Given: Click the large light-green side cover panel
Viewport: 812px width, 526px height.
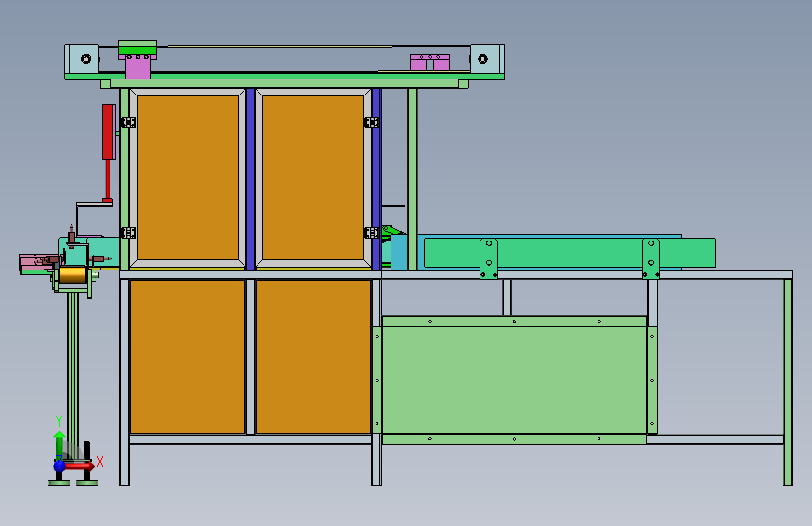Looking at the screenshot, I should (x=514, y=380).
